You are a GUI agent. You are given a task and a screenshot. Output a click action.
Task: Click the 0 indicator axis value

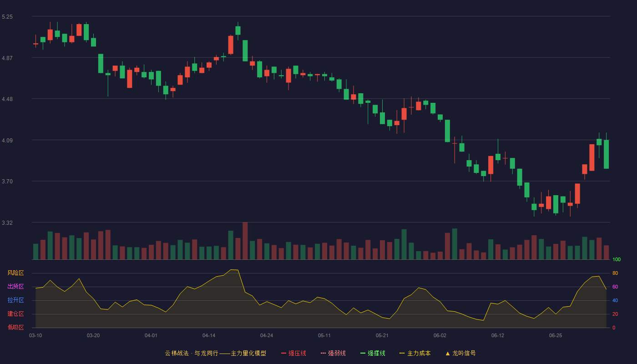tap(614, 328)
